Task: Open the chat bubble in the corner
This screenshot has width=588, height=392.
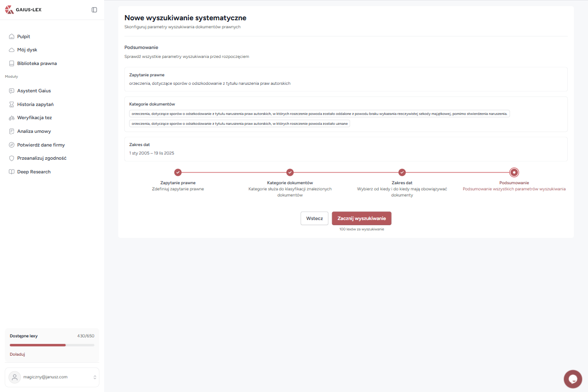Action: click(x=572, y=379)
